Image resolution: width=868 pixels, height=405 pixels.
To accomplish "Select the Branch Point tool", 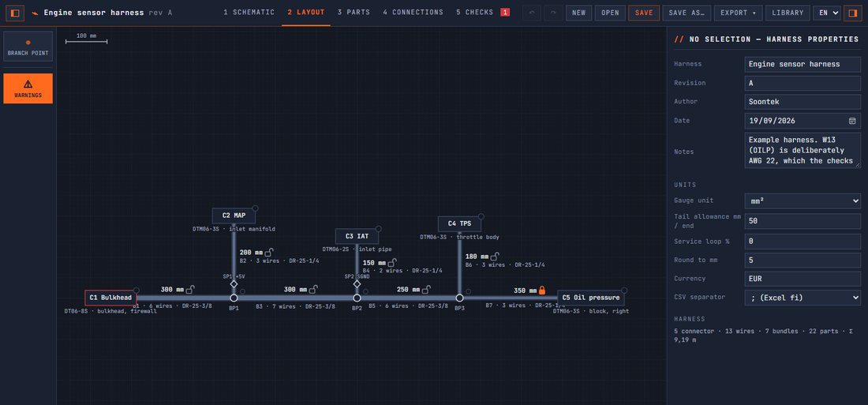I will point(28,46).
